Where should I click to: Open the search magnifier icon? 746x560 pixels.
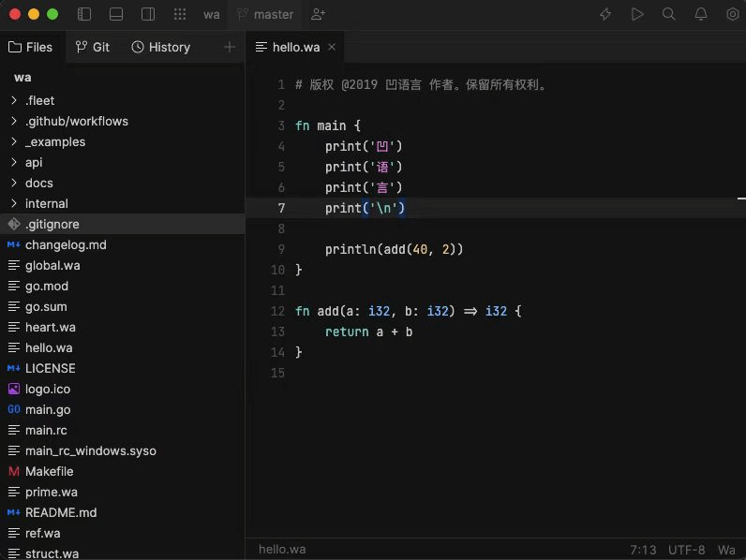669,14
